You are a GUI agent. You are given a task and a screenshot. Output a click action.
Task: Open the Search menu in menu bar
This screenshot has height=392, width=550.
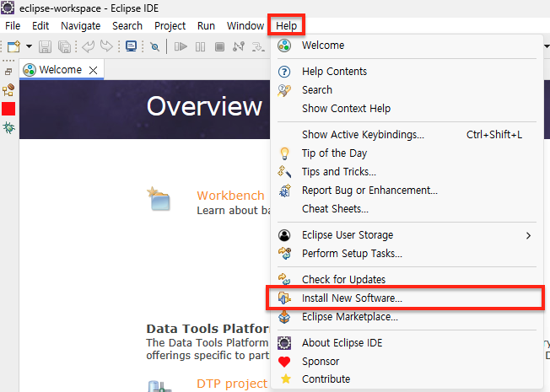coord(127,26)
